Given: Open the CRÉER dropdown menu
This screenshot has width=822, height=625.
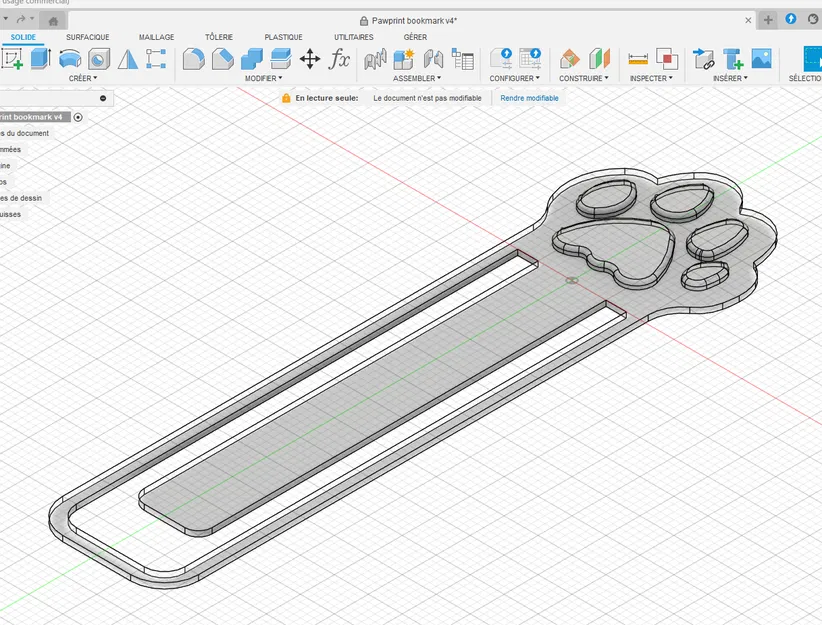Looking at the screenshot, I should point(82,78).
